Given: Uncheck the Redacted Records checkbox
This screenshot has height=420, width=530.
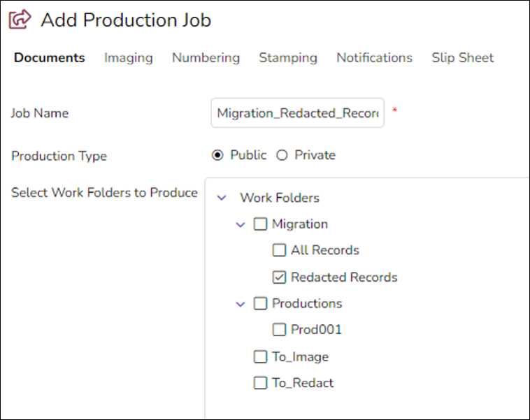Looking at the screenshot, I should 279,277.
